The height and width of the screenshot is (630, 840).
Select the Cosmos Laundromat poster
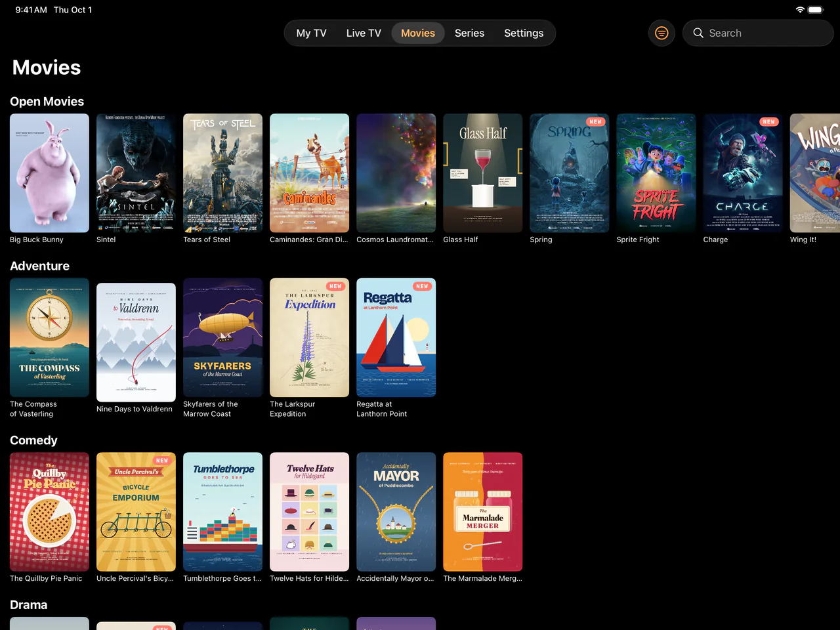(396, 173)
